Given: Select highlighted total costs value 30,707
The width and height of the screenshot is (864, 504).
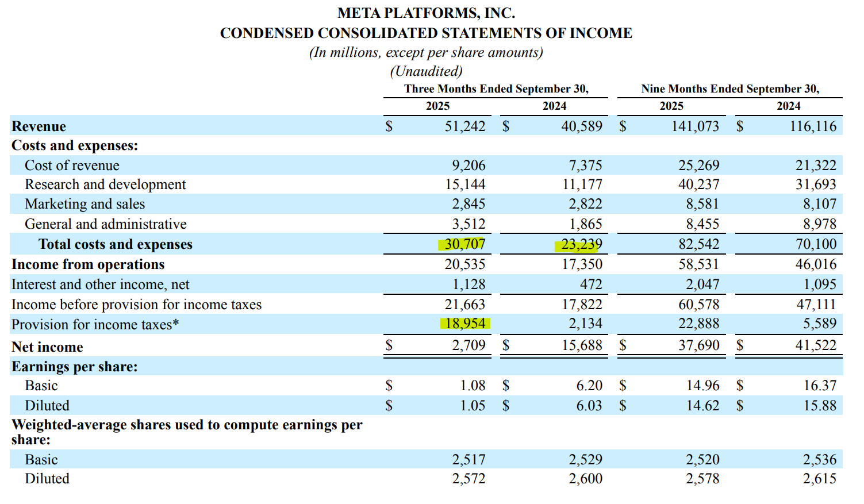Looking at the screenshot, I should click(464, 244).
